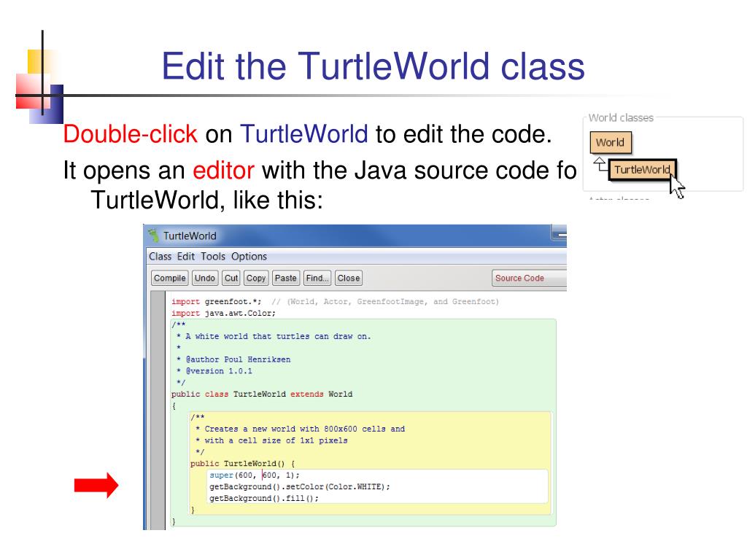The height and width of the screenshot is (560, 747).
Task: Click the '@version 1.0.1' comment line
Action: click(214, 371)
